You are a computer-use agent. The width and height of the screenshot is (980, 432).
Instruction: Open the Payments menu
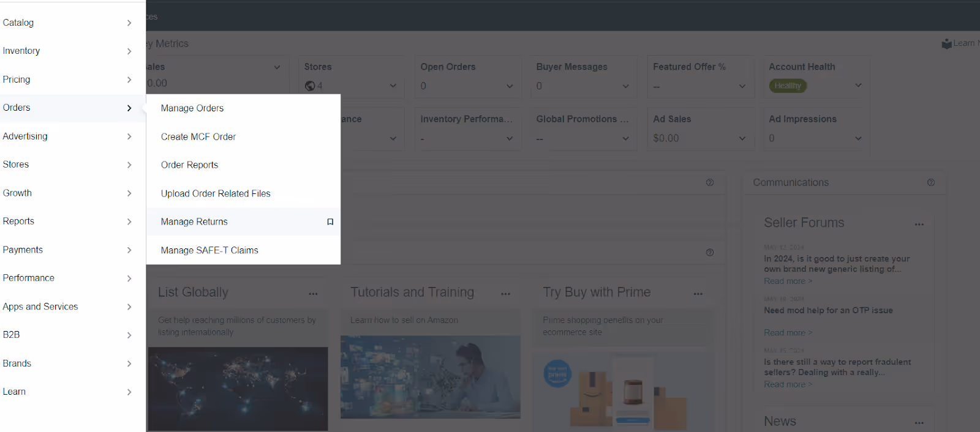coord(67,250)
